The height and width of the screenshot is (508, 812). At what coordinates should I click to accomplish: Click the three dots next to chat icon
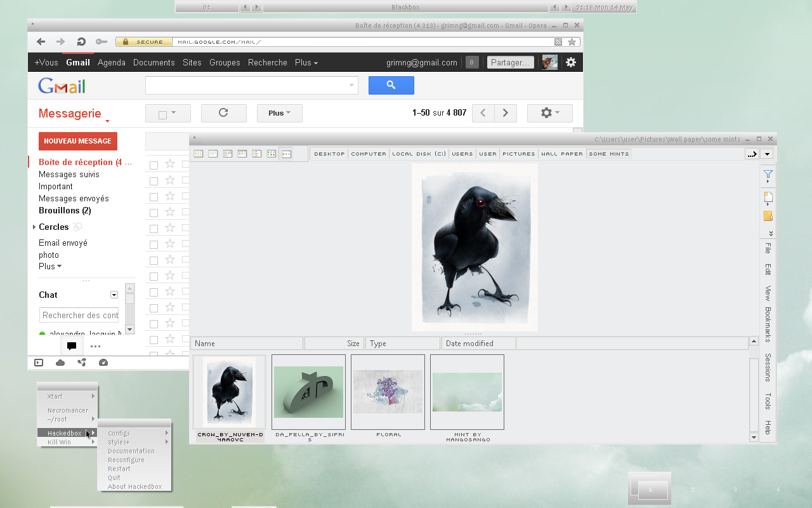(96, 346)
